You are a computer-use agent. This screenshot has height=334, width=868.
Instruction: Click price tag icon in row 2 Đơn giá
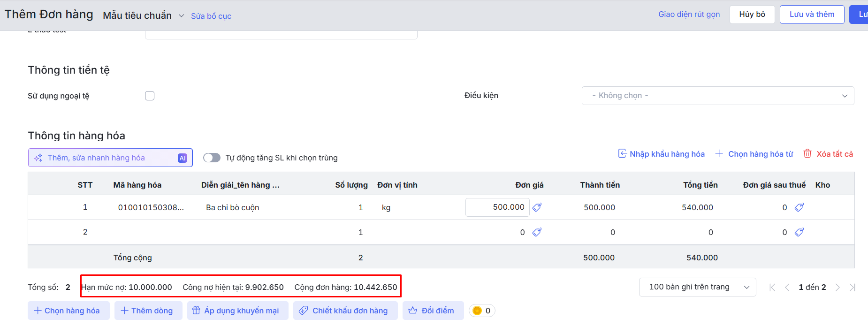point(537,232)
